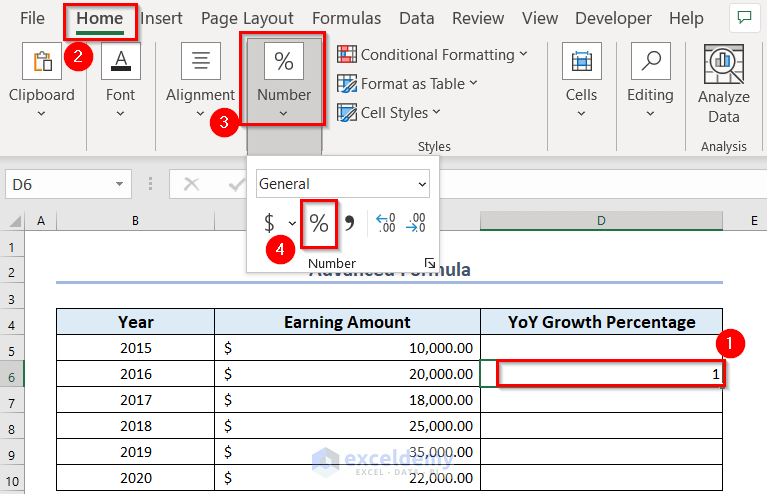Switch to the Formulas tab
The width and height of the screenshot is (767, 494).
pyautogui.click(x=346, y=19)
